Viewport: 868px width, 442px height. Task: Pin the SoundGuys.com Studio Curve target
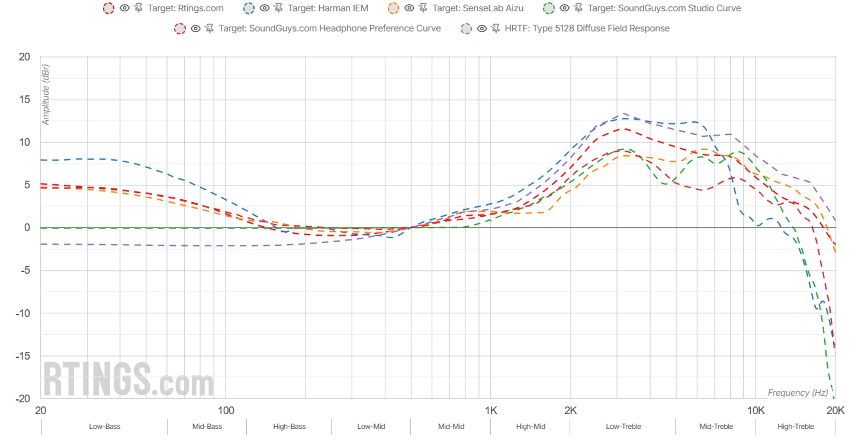click(x=579, y=8)
